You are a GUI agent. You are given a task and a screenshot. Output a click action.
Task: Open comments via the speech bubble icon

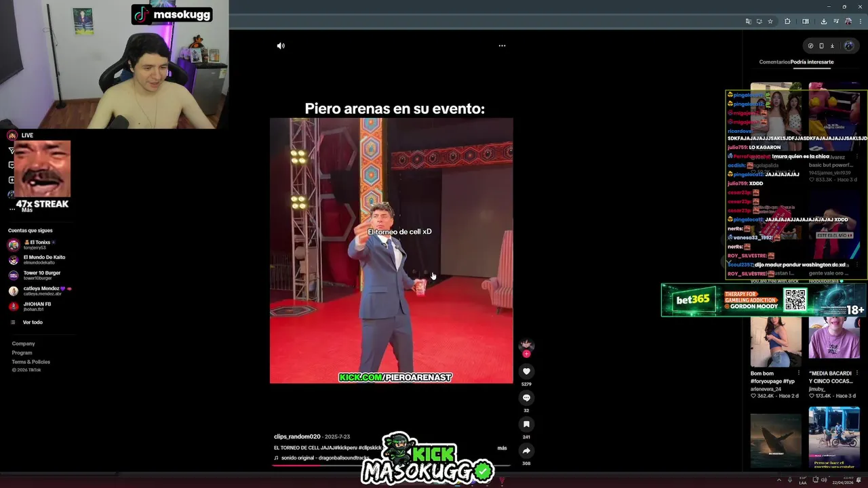click(x=526, y=398)
